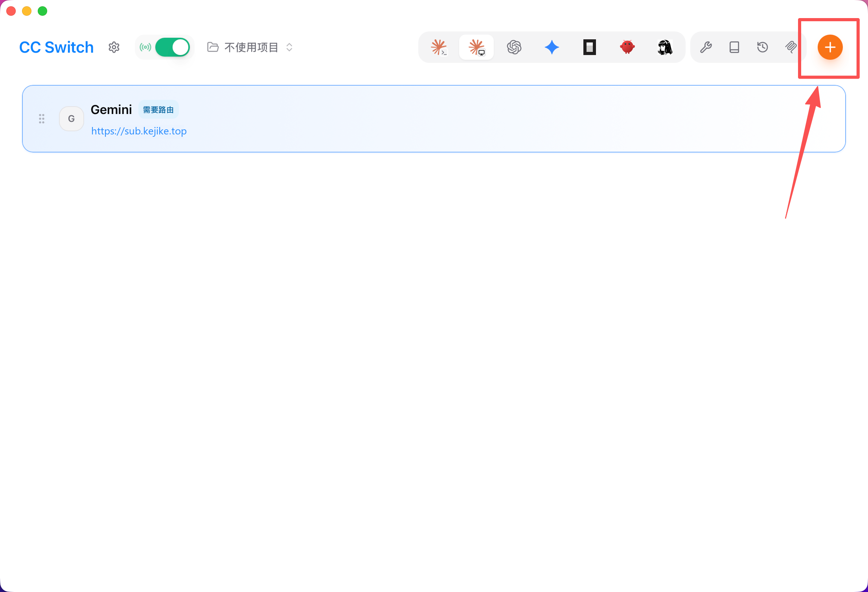Switch to Claude Code terminal app tab
868x592 pixels.
439,47
